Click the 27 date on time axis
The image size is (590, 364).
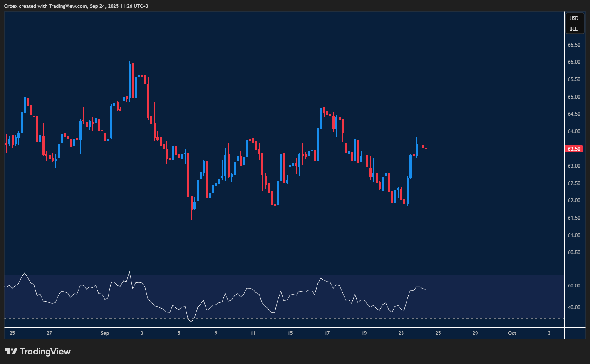click(x=50, y=333)
